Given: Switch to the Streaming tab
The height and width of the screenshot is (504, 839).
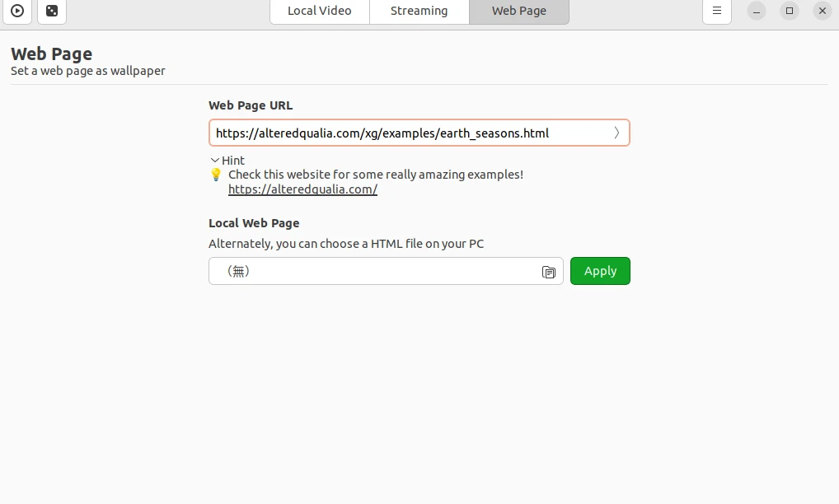Looking at the screenshot, I should [419, 12].
